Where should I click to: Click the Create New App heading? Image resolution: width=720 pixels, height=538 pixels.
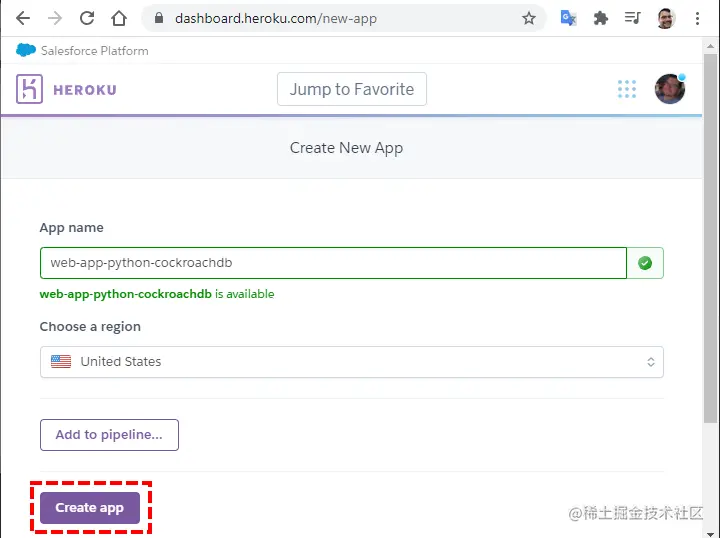tap(347, 148)
